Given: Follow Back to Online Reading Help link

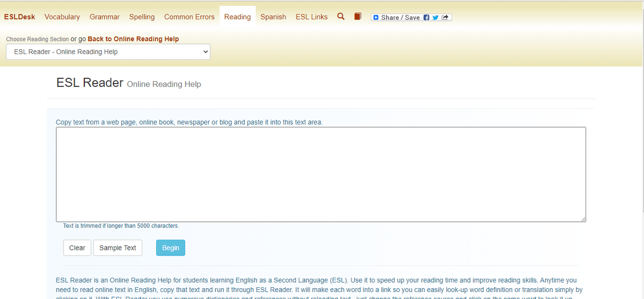Looking at the screenshot, I should click(x=133, y=39).
